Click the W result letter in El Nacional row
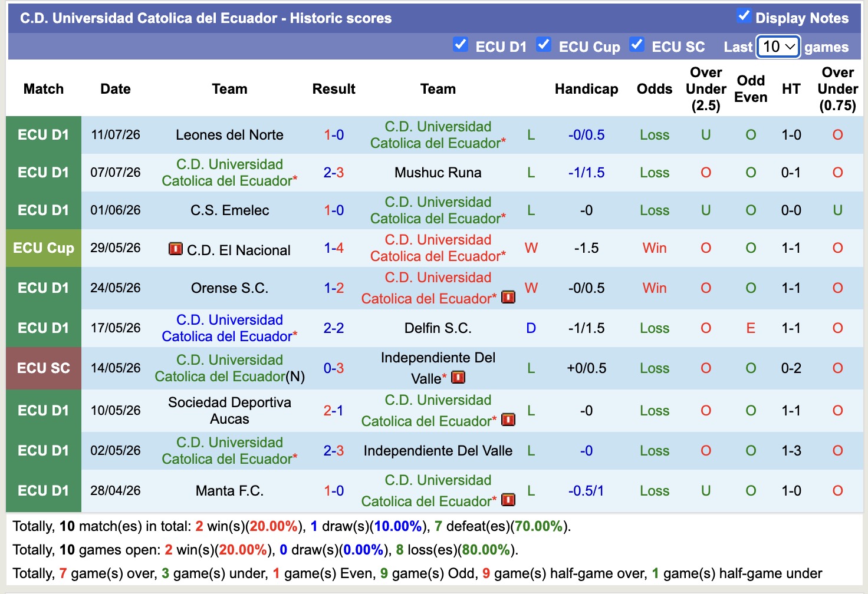868x594 pixels. click(531, 248)
